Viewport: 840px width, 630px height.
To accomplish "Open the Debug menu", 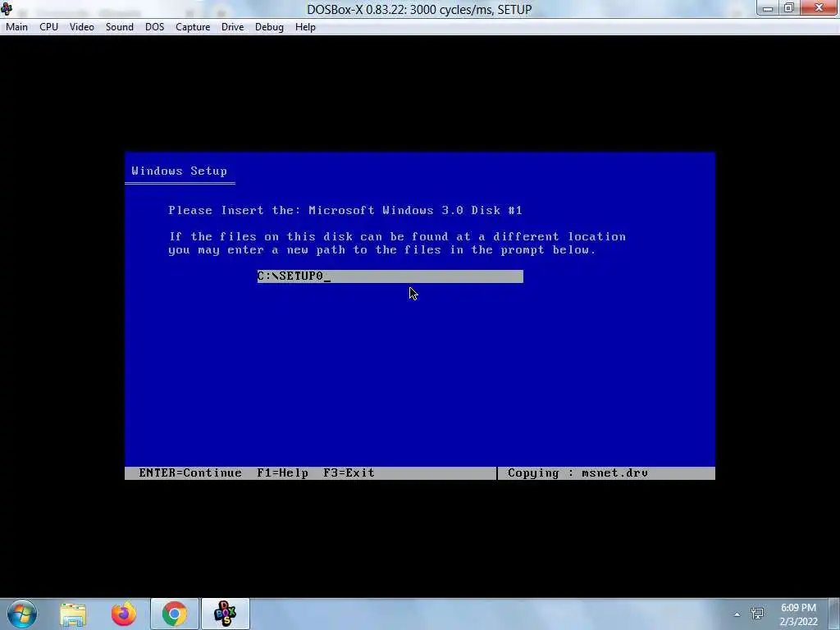I will 269,27.
